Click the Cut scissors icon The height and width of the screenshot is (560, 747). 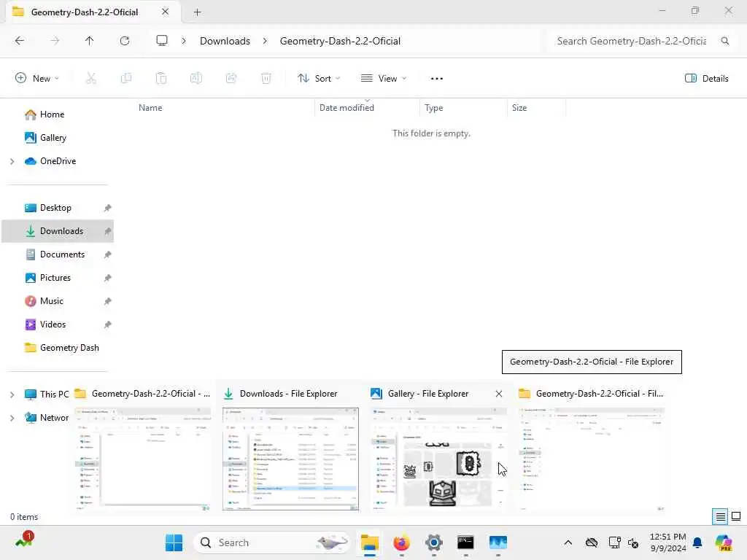91,79
